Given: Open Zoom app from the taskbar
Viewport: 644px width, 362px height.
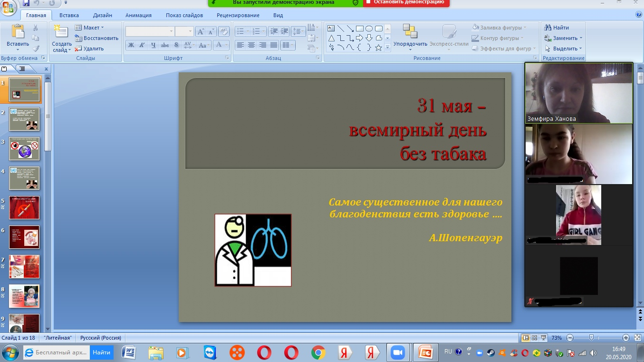Looking at the screenshot, I should (x=396, y=352).
